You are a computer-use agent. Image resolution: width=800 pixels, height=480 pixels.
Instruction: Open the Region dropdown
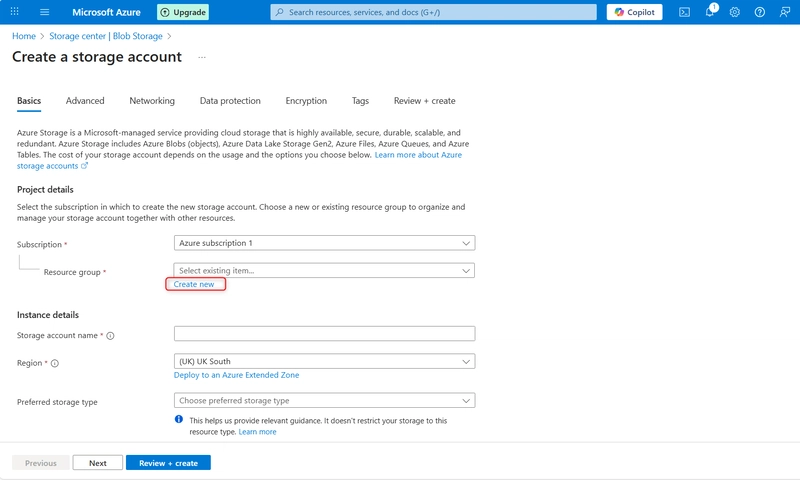coord(324,362)
